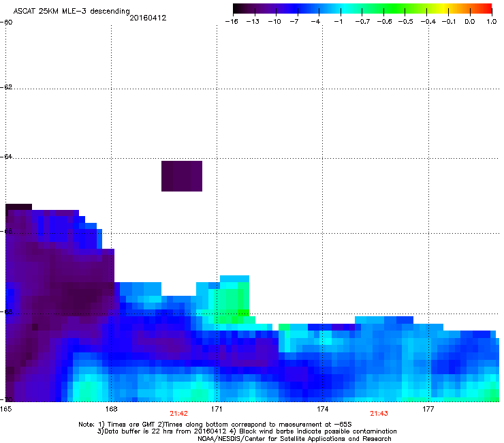Viewport: 504px width, 443px height.
Task: Click the 'Data buffer is 22 hrs' note line
Action: (x=247, y=431)
